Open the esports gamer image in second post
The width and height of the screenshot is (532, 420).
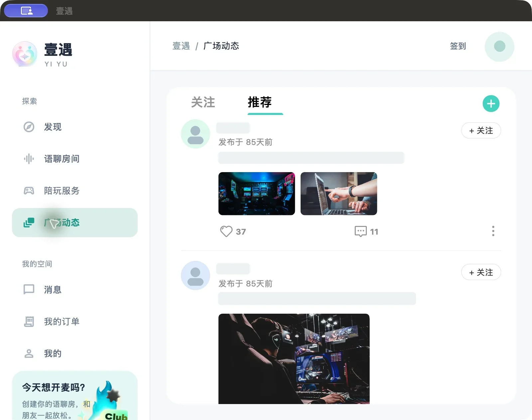point(294,359)
